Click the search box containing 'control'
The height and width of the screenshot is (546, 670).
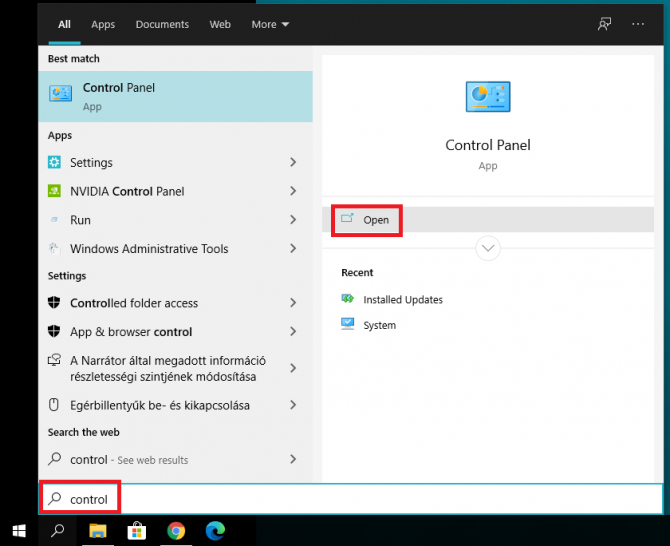(x=350, y=499)
